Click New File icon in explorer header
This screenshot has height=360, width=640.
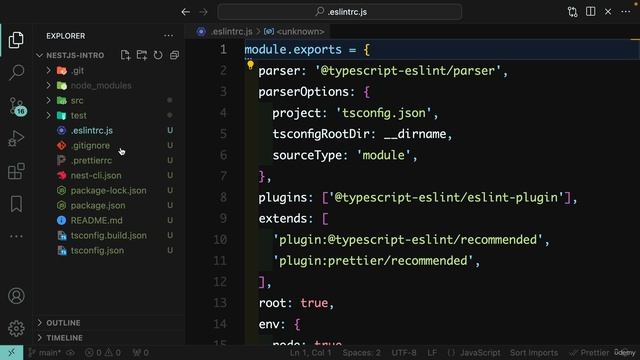125,55
